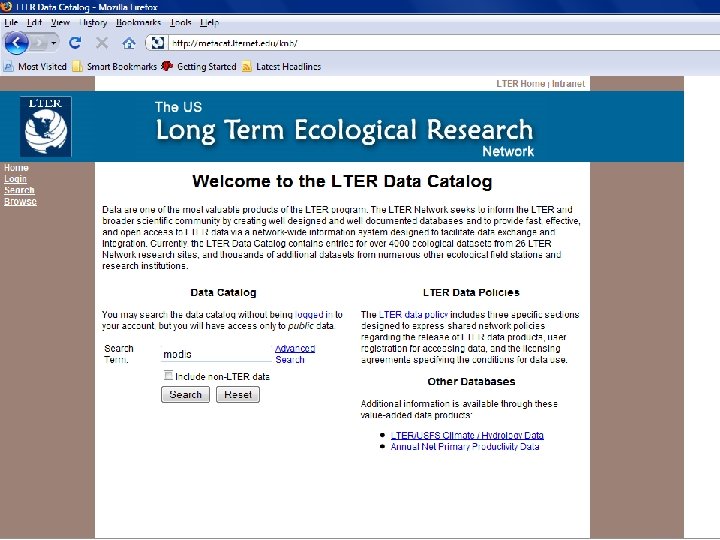Open the Bookmarks menu

[x=138, y=22]
